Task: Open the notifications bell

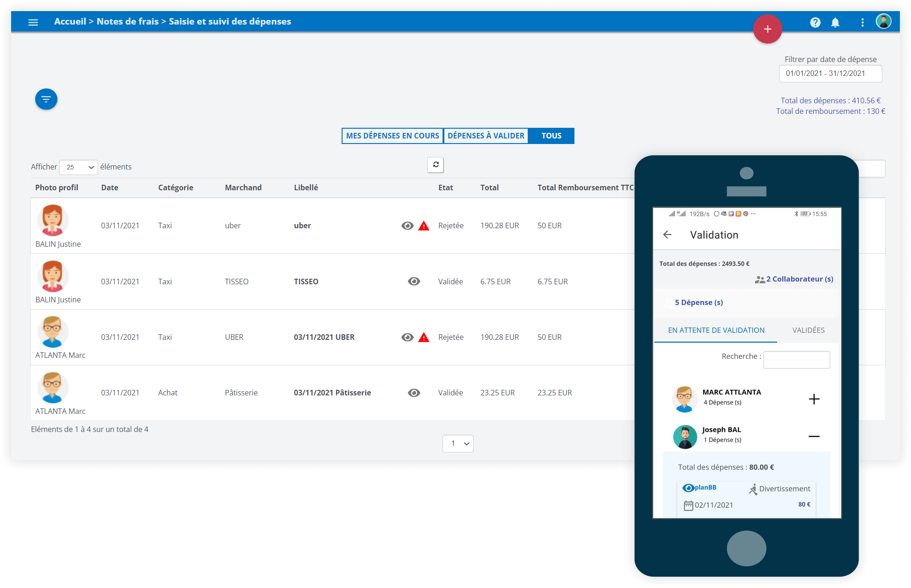Action: [835, 22]
